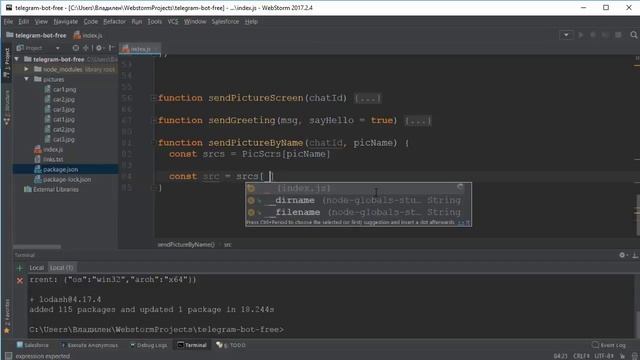Click the hide Project panel icon

111,48
